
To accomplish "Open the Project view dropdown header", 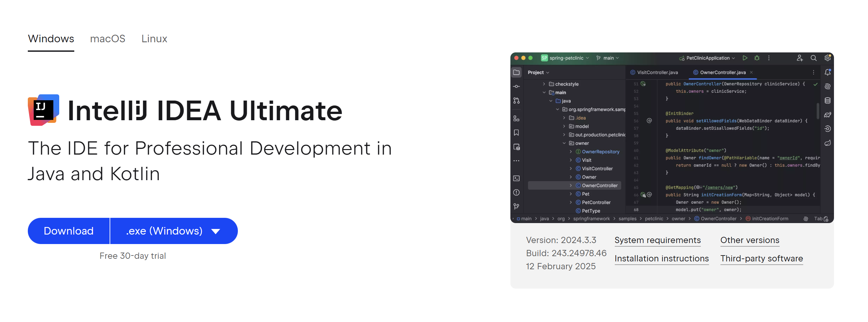I will [x=539, y=73].
